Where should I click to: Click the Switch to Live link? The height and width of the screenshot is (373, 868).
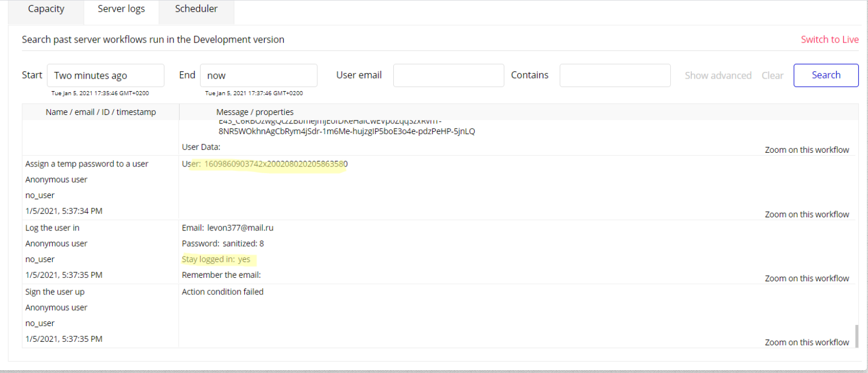click(829, 40)
